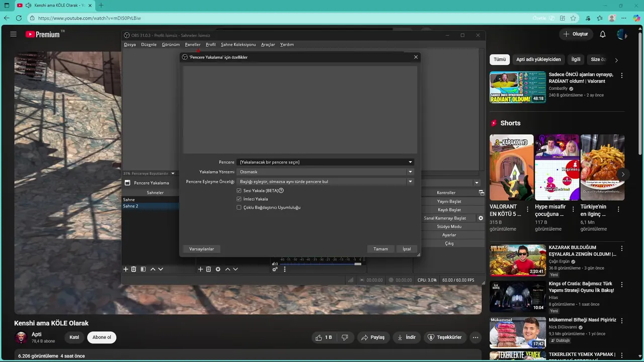Viewport: 644px width, 362px height.
Task: Open audio mixer advanced settings gear
Action: coord(275,269)
